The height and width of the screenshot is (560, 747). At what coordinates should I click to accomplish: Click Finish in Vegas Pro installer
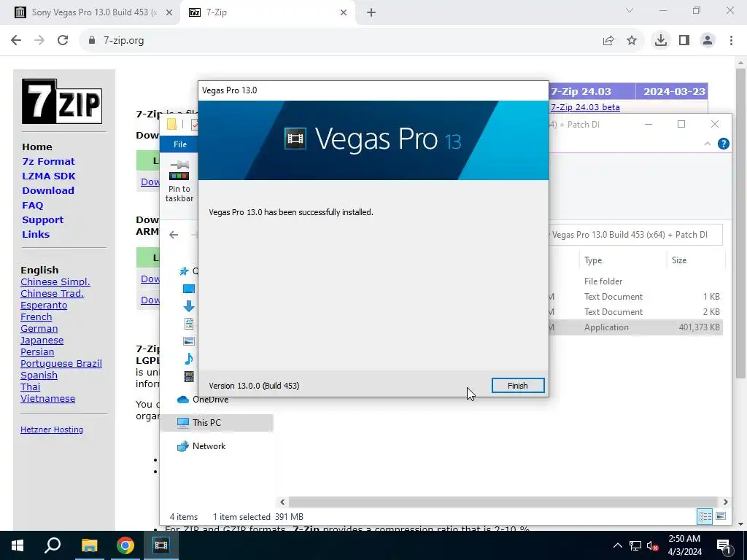click(x=518, y=386)
